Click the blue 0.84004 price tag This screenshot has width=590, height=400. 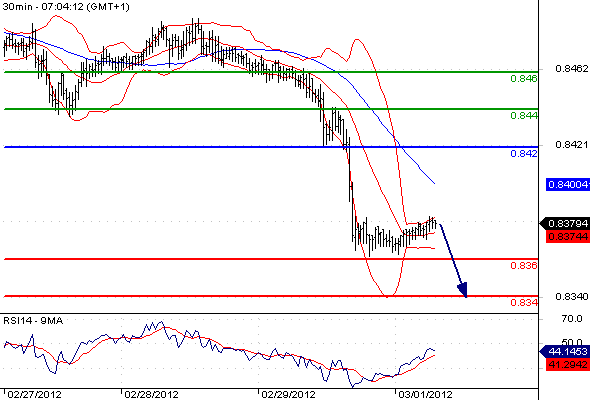point(568,184)
